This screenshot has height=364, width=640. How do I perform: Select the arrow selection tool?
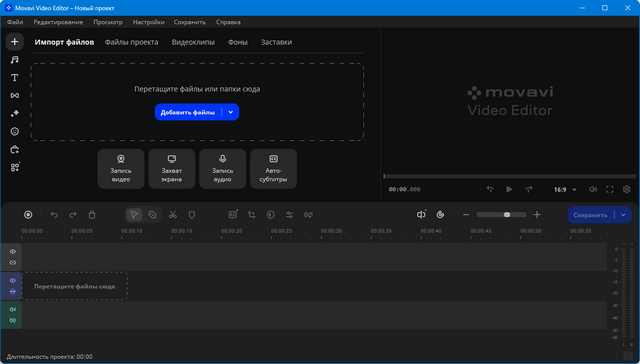coord(134,215)
